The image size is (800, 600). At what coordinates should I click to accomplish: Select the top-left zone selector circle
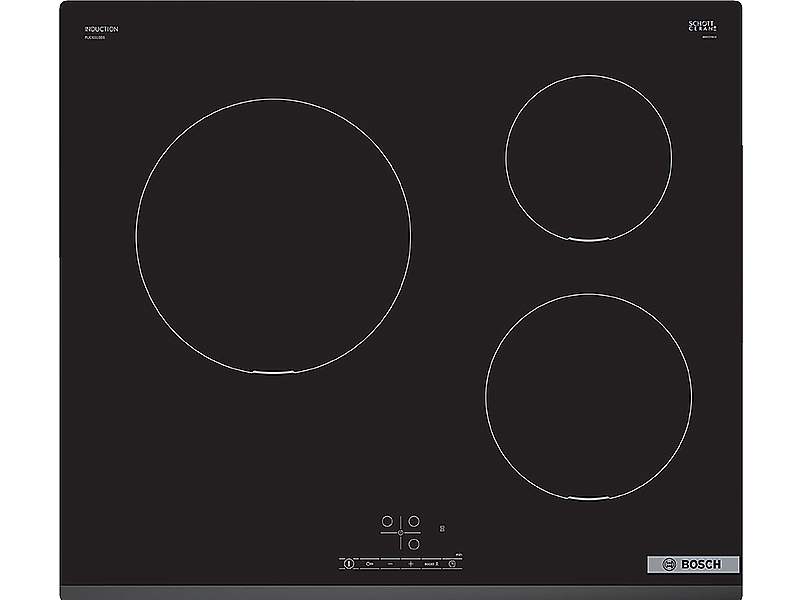387,521
